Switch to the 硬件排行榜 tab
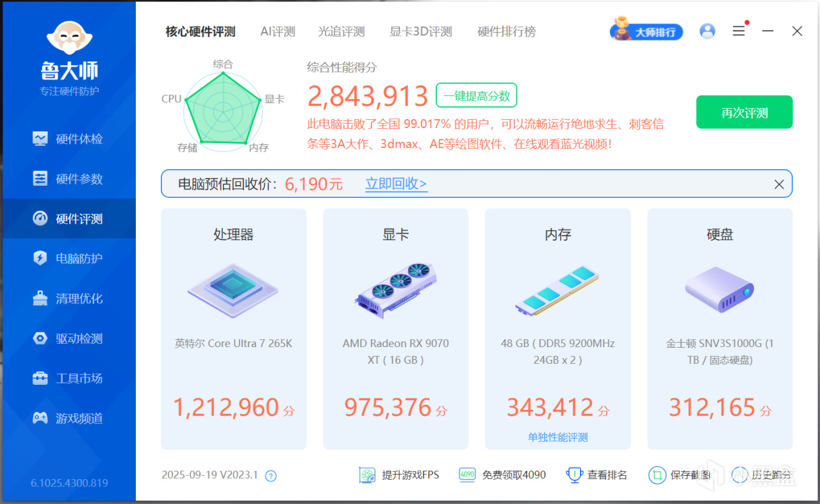 [507, 31]
